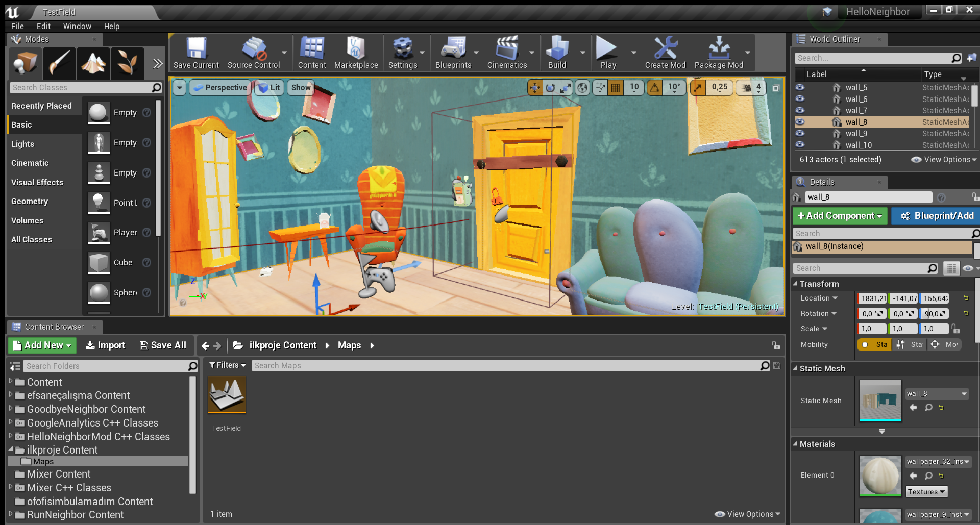This screenshot has width=980, height=525.
Task: Open the Content toolbar button
Action: (x=312, y=53)
